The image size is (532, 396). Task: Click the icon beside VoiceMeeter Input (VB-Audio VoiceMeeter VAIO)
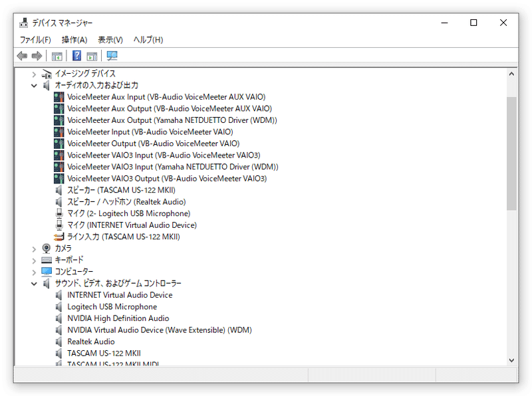click(59, 132)
